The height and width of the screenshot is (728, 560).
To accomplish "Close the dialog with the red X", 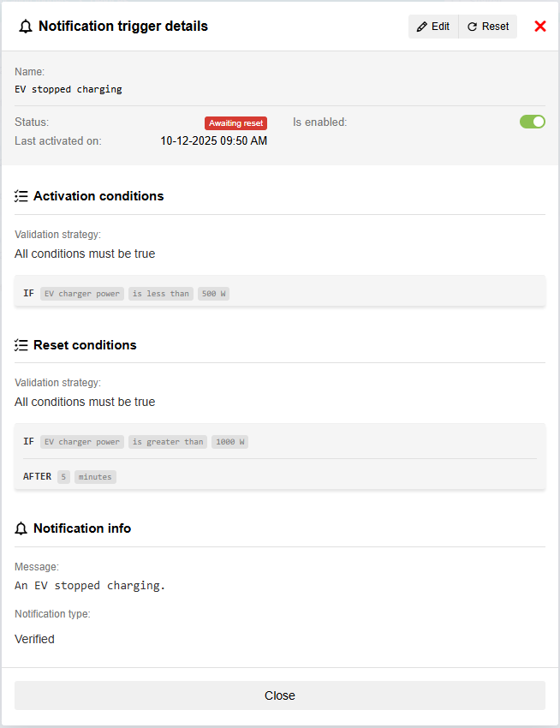I will click(x=540, y=27).
